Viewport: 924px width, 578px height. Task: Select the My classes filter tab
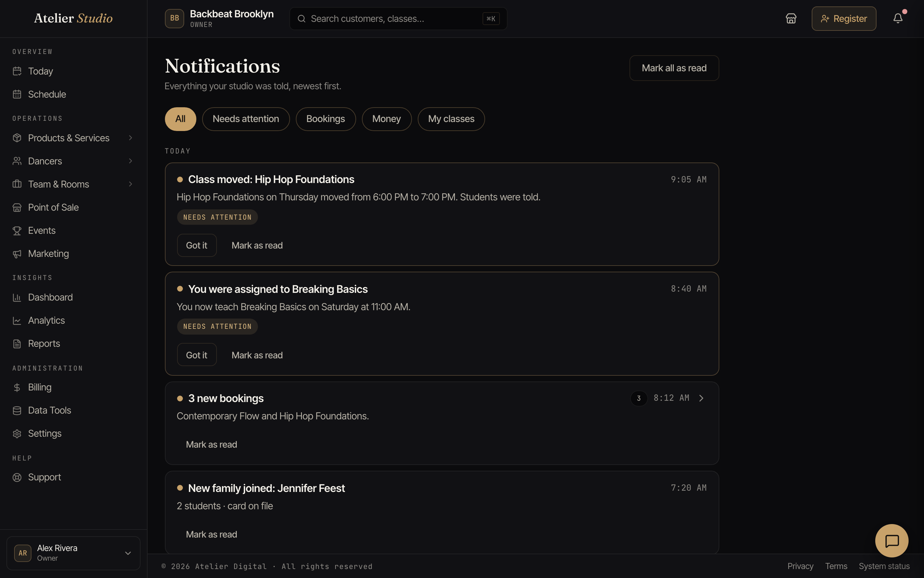[451, 119]
